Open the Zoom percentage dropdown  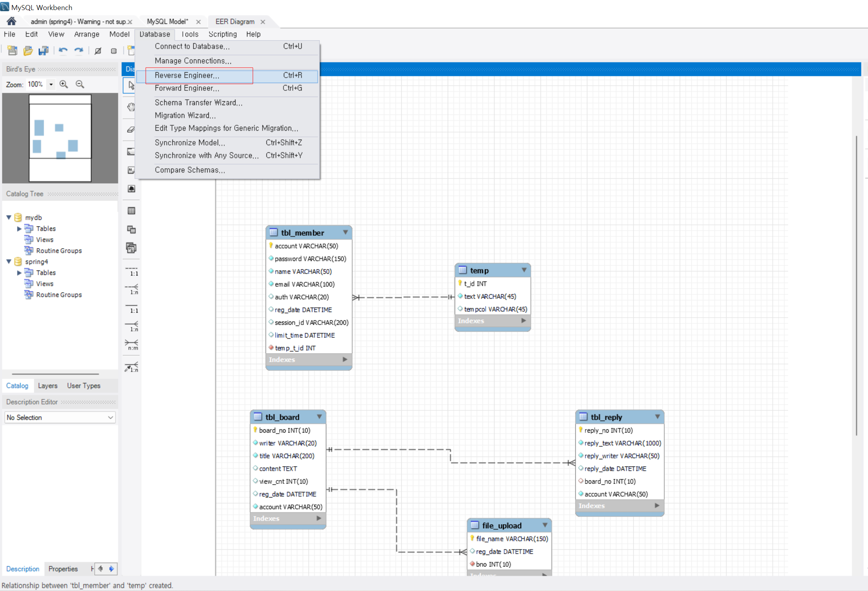51,84
